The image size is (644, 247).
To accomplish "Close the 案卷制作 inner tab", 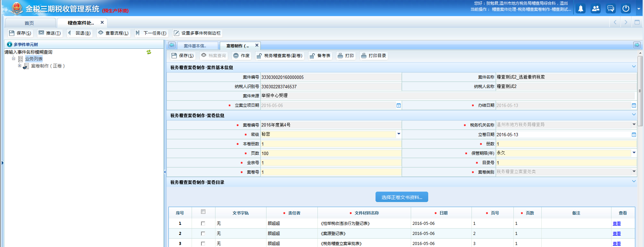I will (257, 45).
